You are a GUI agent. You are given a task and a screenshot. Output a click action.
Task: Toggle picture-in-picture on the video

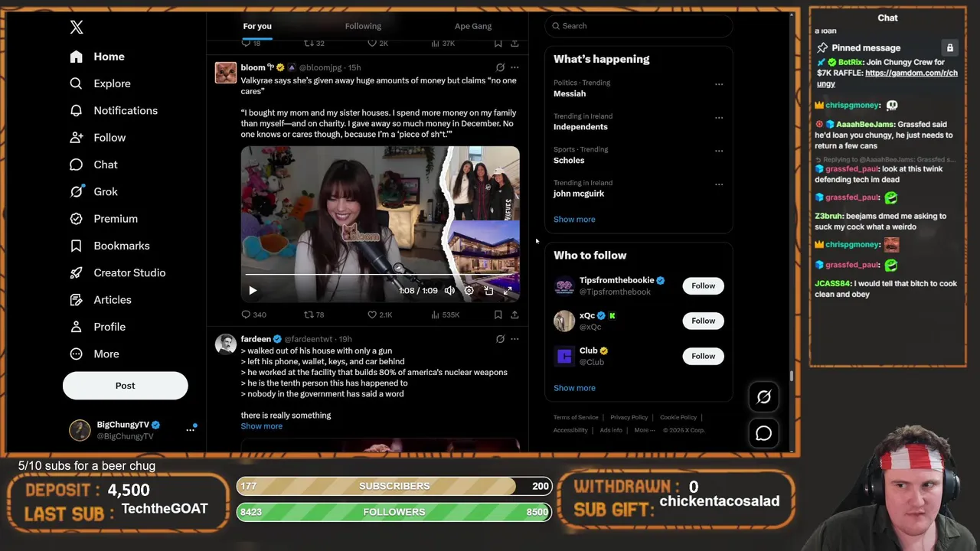(488, 291)
